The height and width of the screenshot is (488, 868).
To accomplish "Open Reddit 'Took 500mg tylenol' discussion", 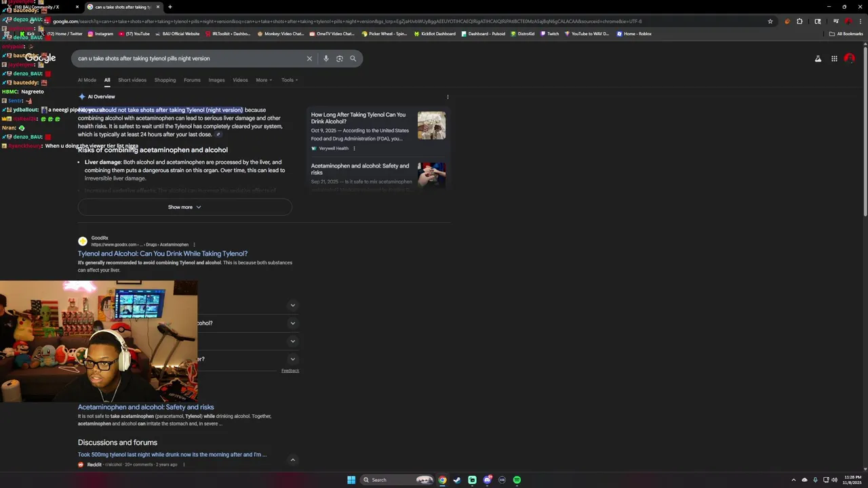I will [x=172, y=455].
